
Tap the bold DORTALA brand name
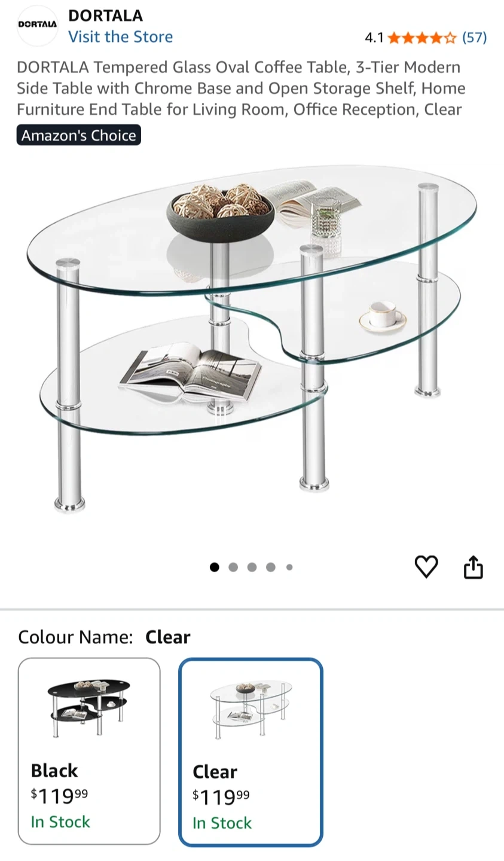105,15
